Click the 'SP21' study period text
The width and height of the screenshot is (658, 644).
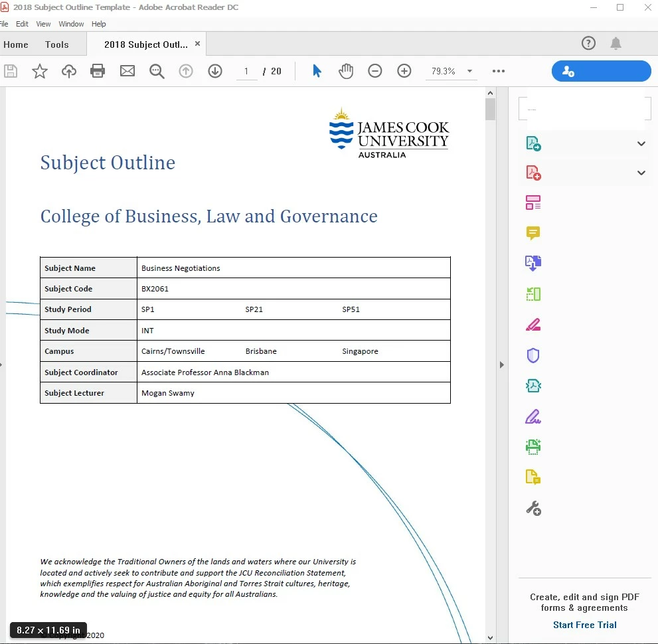pos(254,309)
